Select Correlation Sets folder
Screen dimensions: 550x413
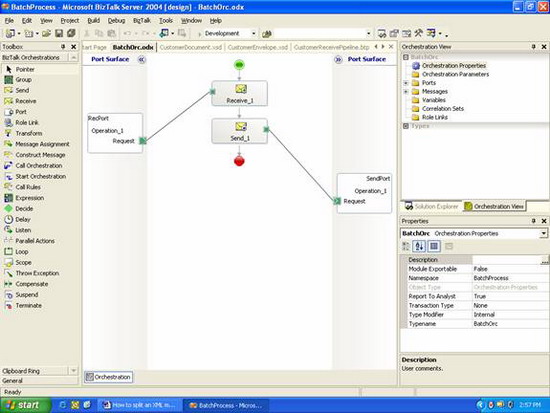pos(443,109)
